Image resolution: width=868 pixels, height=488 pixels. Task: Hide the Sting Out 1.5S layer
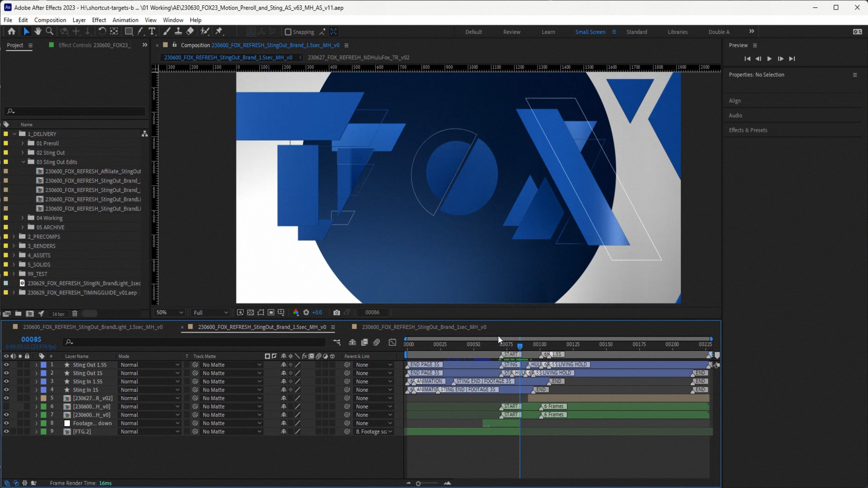pos(6,365)
